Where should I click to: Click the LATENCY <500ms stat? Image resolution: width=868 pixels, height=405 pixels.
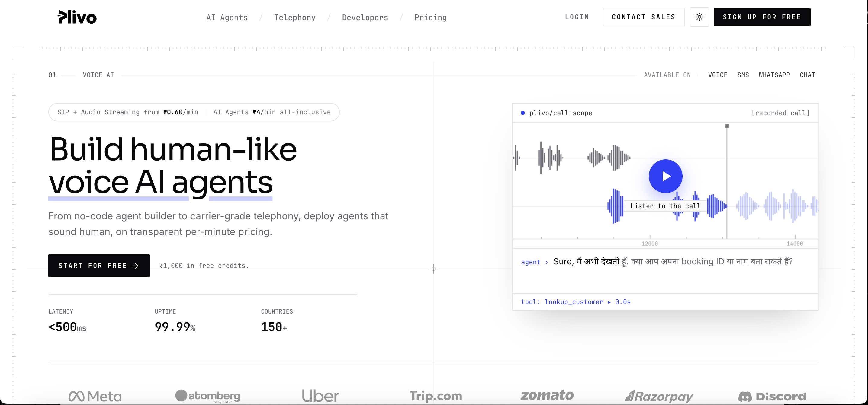67,321
